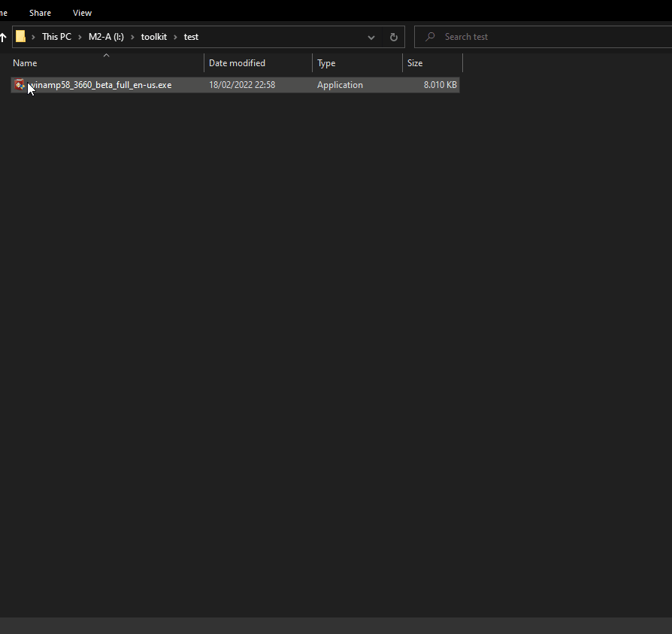Sort by Type column header
Screen dimensions: 672x634
[x=326, y=63]
